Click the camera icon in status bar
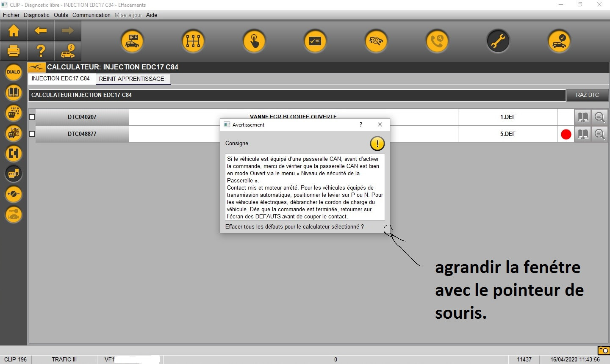This screenshot has height=364, width=610. [604, 350]
